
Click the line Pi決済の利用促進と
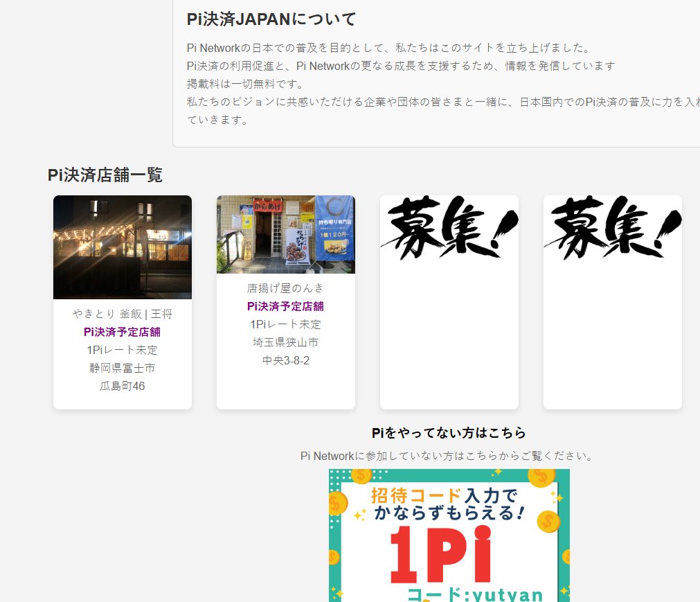(401, 66)
